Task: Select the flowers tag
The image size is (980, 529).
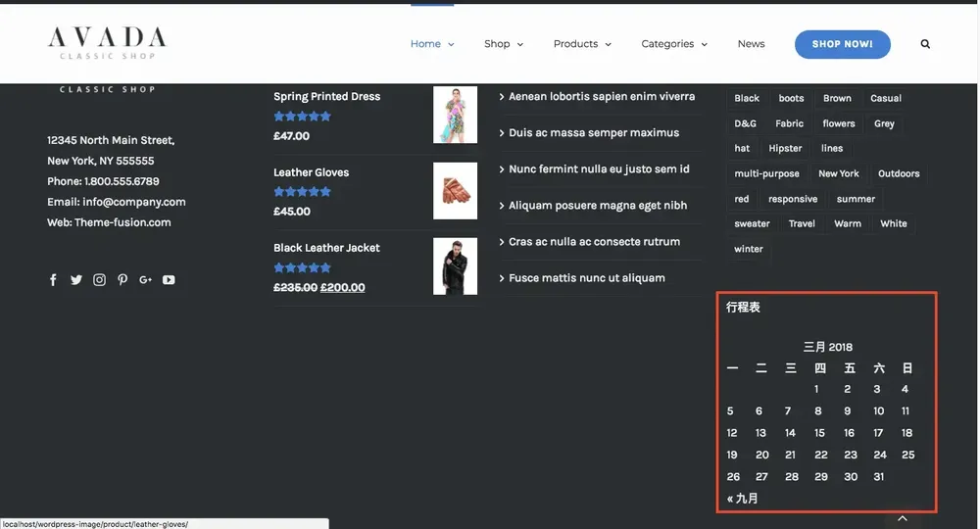Action: point(839,123)
